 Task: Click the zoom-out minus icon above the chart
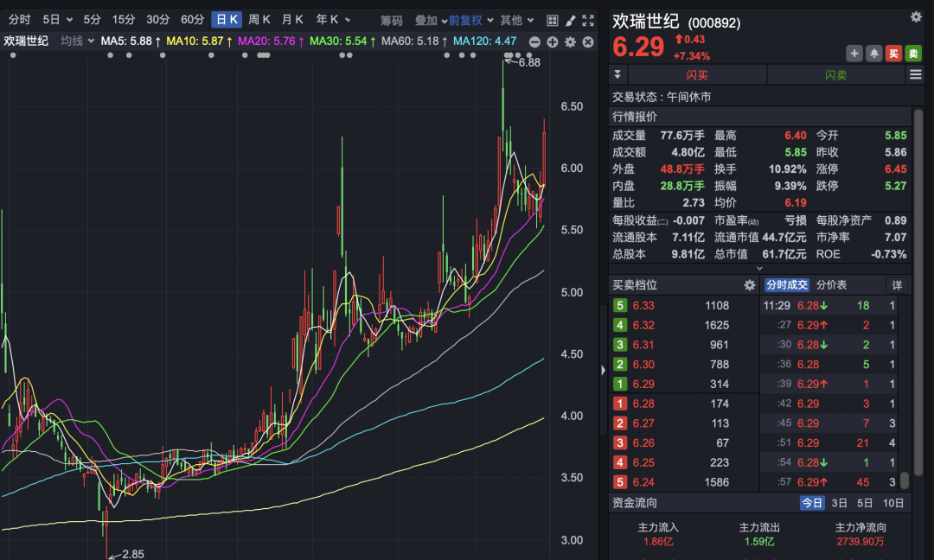(535, 41)
